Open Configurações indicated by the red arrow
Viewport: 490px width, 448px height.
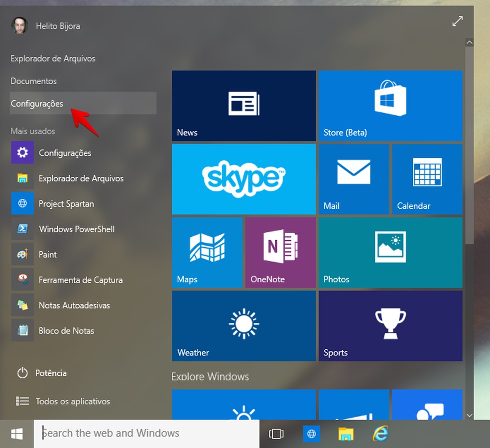(x=37, y=103)
